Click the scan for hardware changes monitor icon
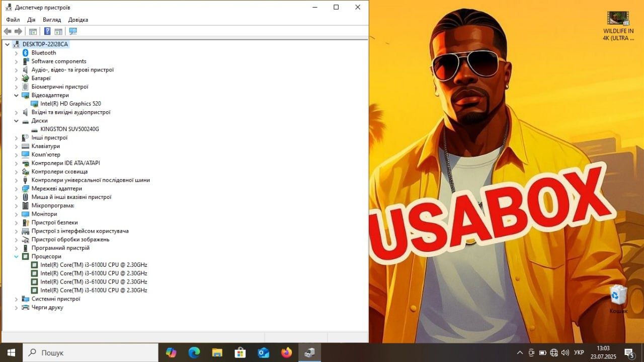 [73, 31]
